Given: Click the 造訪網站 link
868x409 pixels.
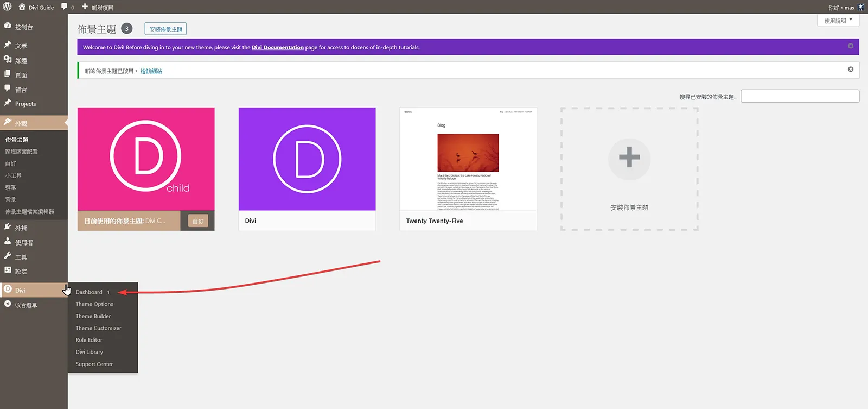Looking at the screenshot, I should click(x=151, y=71).
